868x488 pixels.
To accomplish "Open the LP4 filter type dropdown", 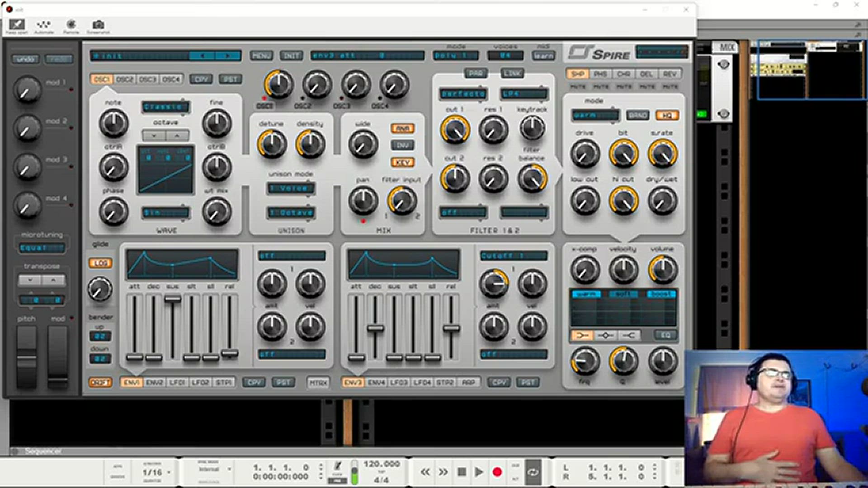I will pyautogui.click(x=524, y=94).
